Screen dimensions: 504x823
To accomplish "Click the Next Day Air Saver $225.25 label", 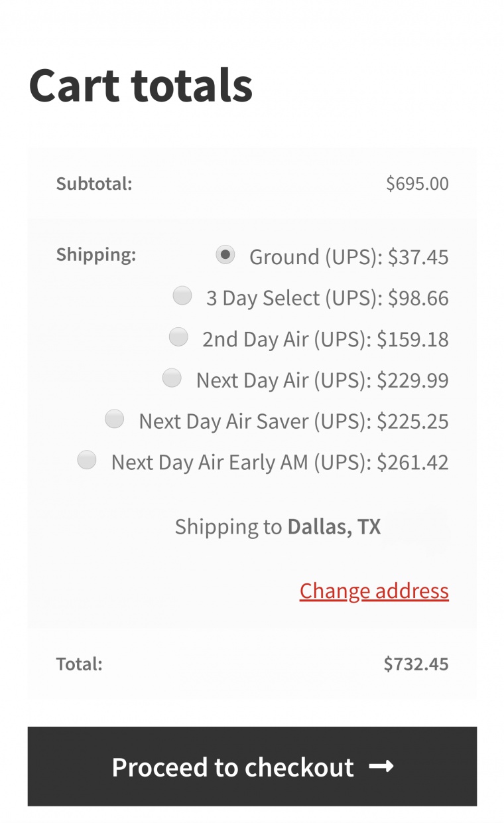I will [294, 421].
